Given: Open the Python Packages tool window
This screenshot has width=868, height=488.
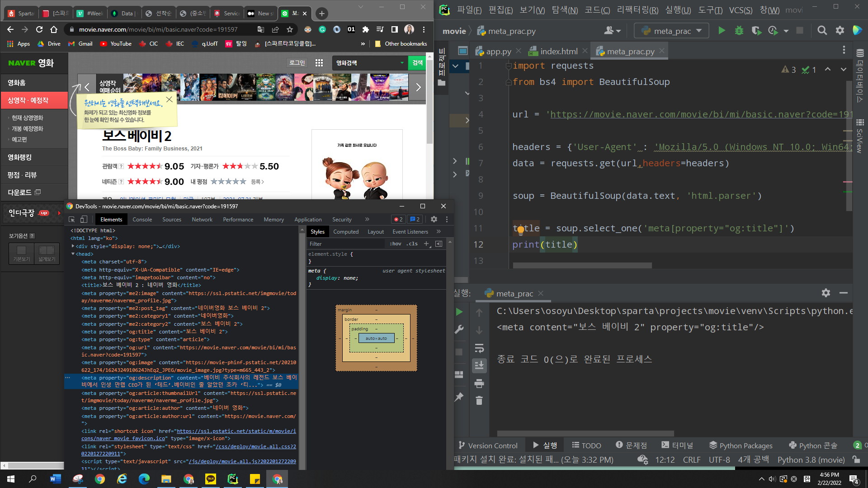Looking at the screenshot, I should point(741,446).
